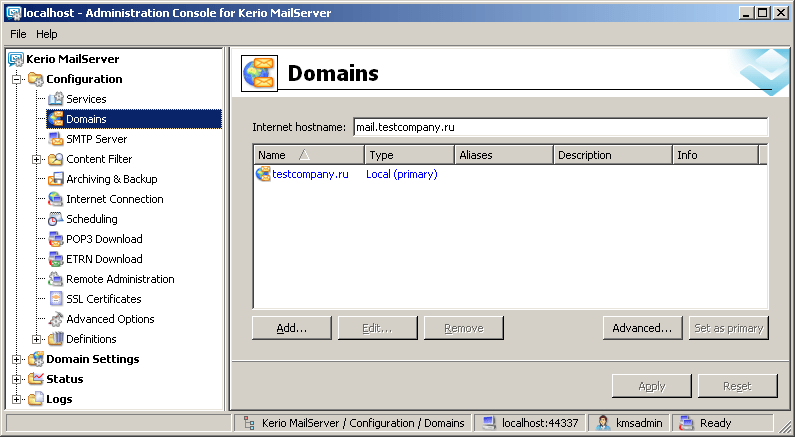Click the Add... button
Viewport: 795px width, 437px height.
292,328
